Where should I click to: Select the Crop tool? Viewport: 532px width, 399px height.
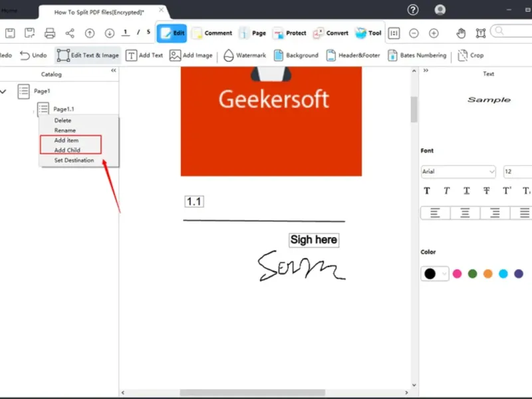(x=471, y=55)
